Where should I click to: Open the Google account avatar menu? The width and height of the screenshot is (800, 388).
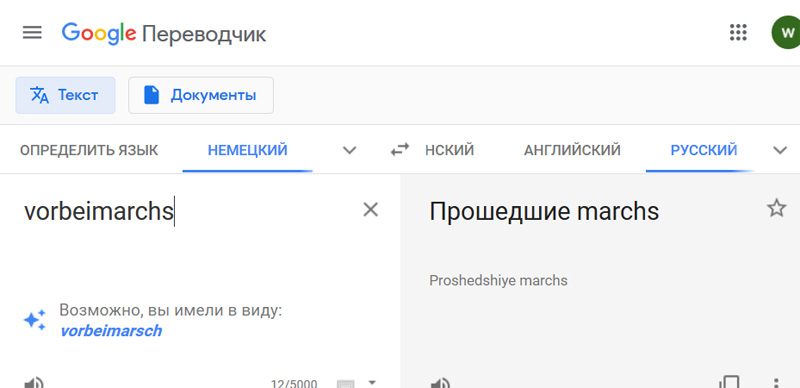787,33
